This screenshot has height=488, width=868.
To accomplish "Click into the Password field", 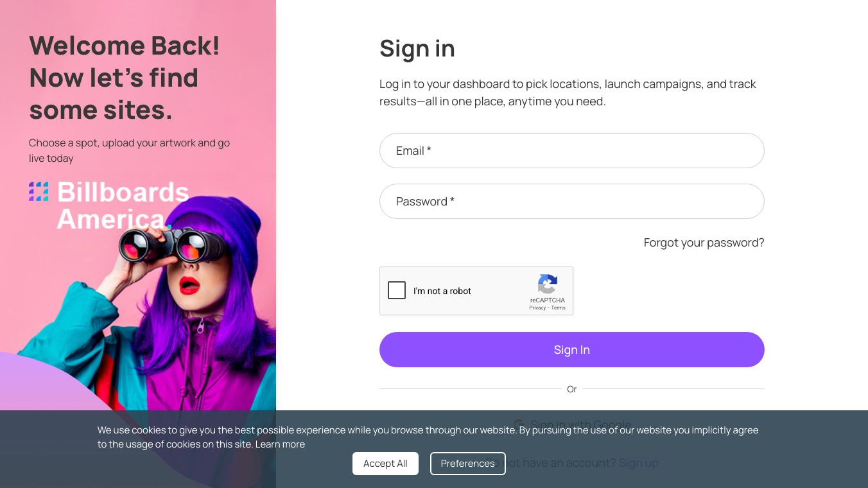I will coord(571,202).
